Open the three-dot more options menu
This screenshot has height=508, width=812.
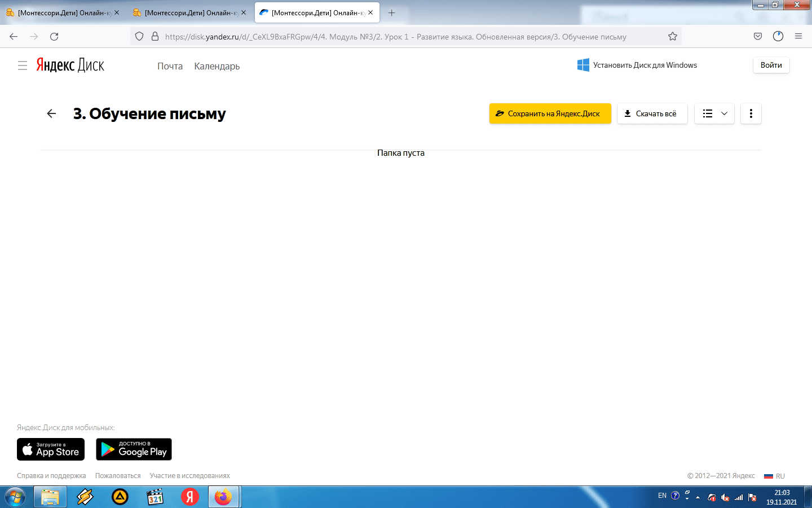(x=751, y=113)
